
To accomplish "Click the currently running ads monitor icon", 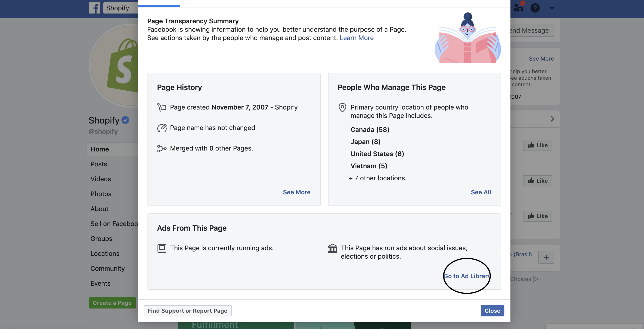I will pos(162,248).
